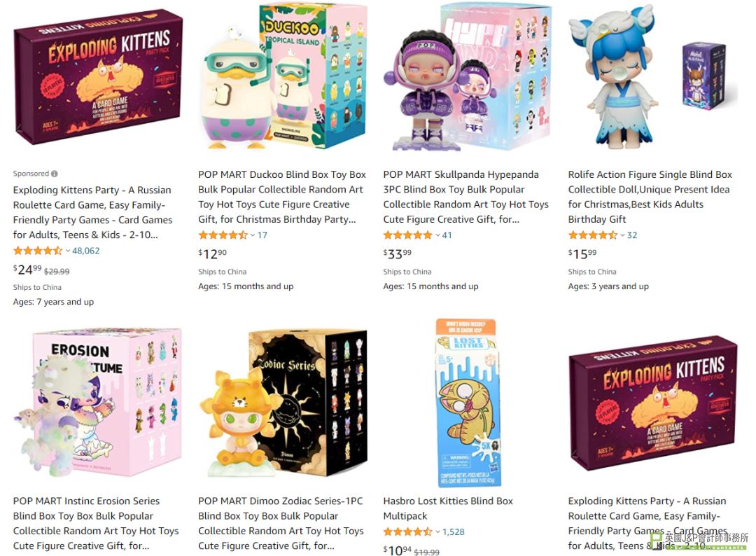Viewport: 756px width, 556px height.
Task: Select Instinc Erosion Series product image
Action: click(98, 403)
